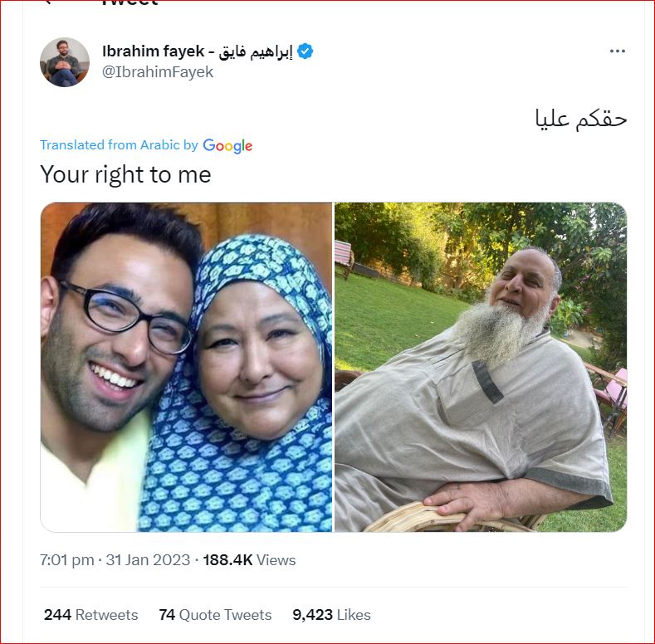Click the translated text Your right to me

125,174
